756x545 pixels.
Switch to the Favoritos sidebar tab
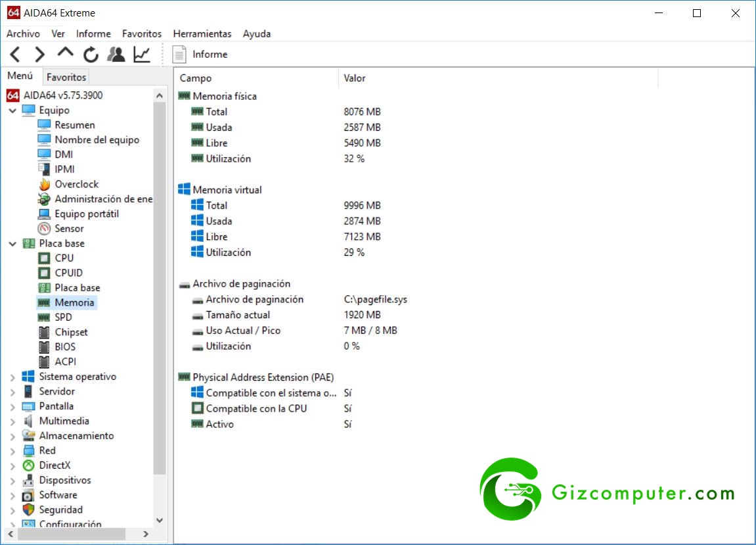click(x=66, y=77)
